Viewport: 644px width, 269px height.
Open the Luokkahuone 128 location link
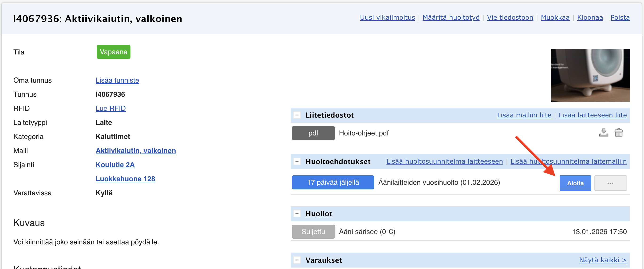[x=125, y=179]
